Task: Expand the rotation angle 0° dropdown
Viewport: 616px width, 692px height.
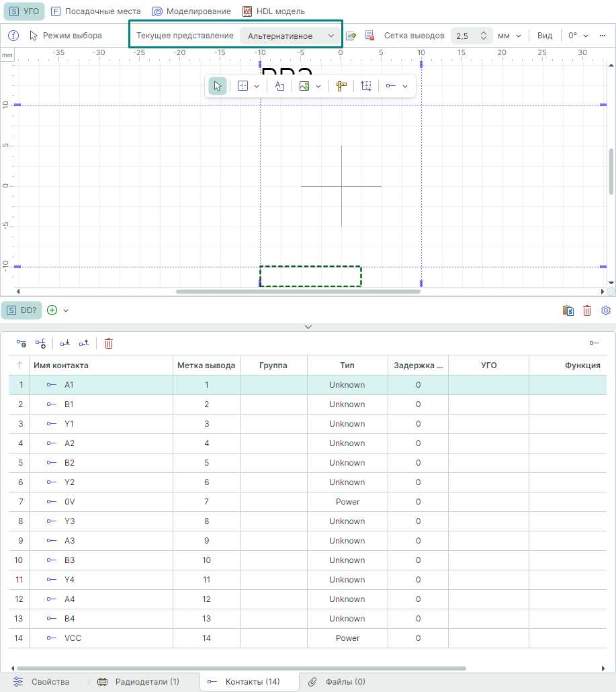Action: 578,36
